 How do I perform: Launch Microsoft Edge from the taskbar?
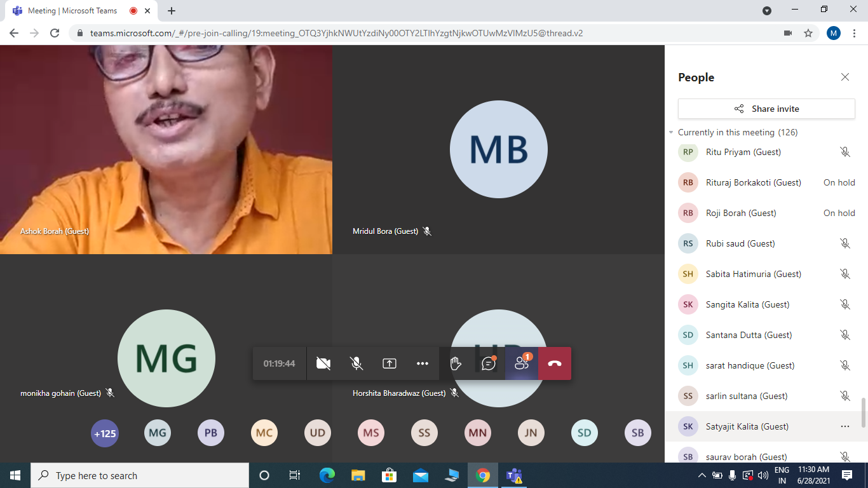327,475
